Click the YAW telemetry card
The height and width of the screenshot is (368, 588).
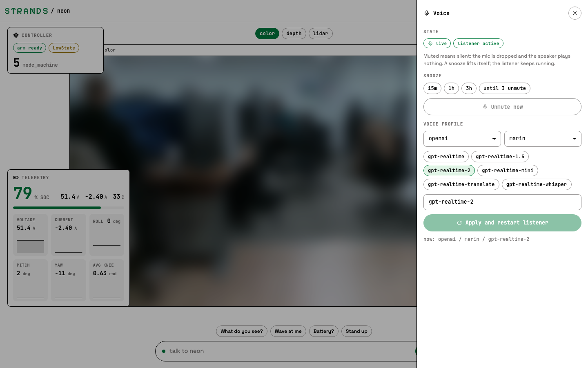point(69,280)
